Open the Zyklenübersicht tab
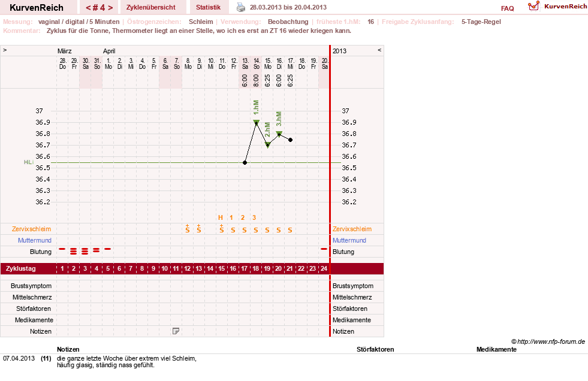 (151, 7)
